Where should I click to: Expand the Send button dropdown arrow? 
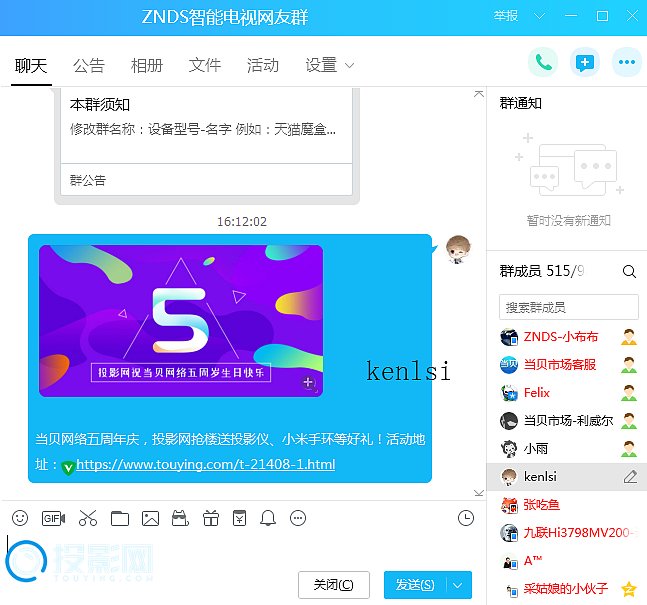click(459, 585)
